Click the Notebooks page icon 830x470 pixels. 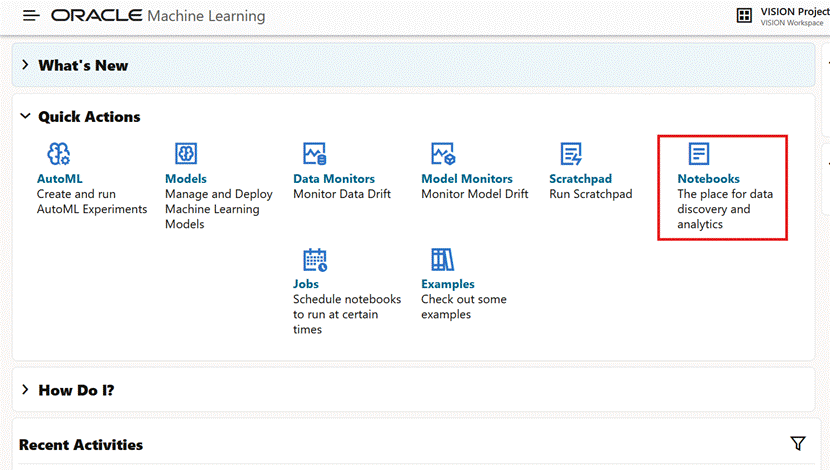[x=699, y=153]
